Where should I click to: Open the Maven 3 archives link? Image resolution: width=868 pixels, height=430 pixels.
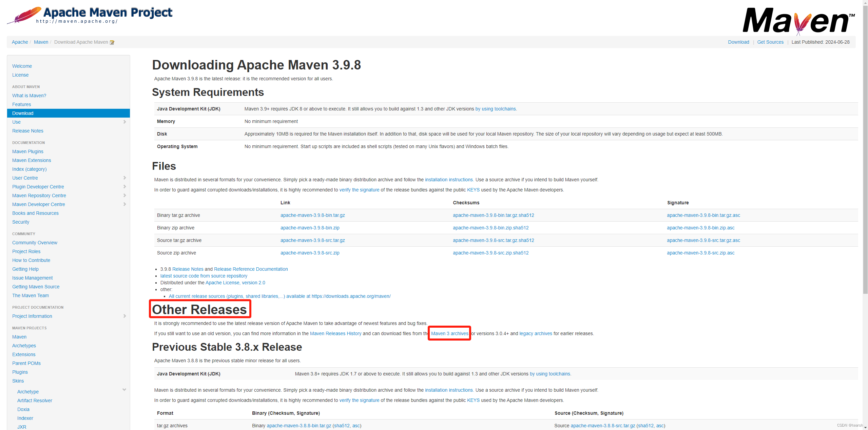[x=449, y=333]
